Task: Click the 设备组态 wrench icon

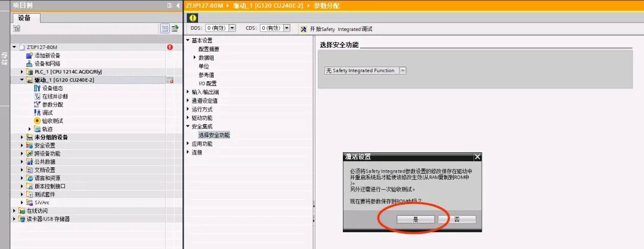Action: 37,88
